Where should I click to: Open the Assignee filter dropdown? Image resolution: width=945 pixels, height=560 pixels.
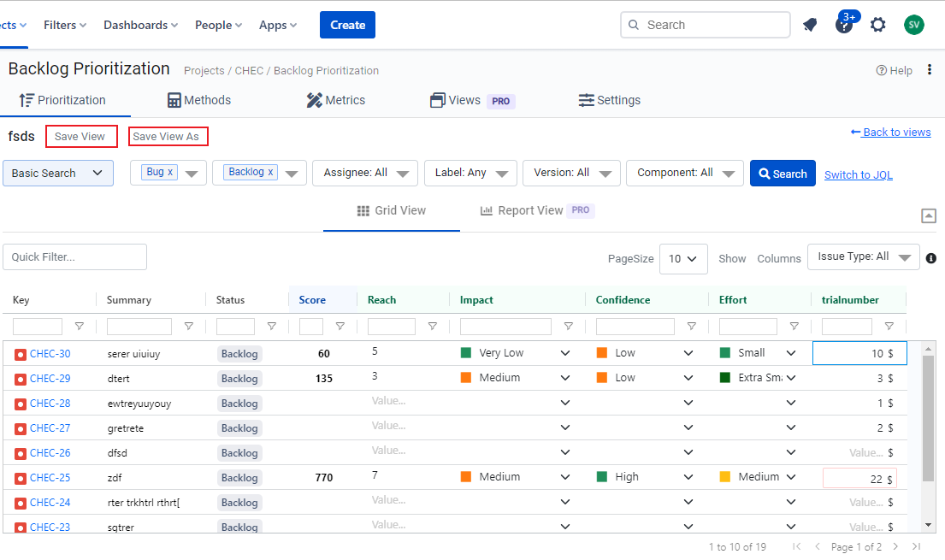tap(365, 173)
